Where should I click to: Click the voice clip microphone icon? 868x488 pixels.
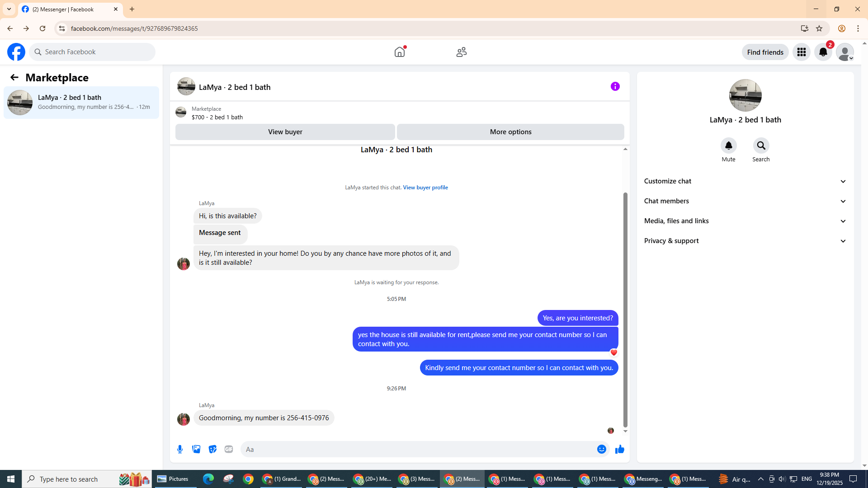point(180,449)
